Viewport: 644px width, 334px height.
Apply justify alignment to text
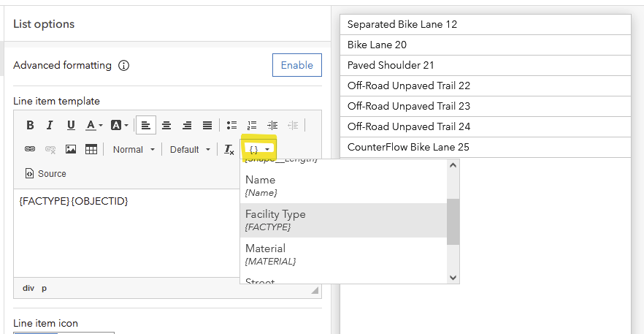point(207,125)
